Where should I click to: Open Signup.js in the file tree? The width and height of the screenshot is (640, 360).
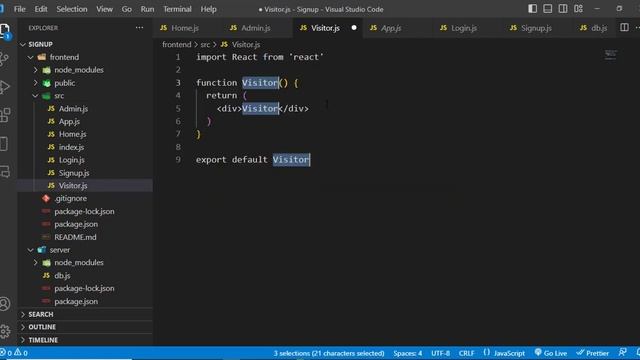click(x=86, y=173)
